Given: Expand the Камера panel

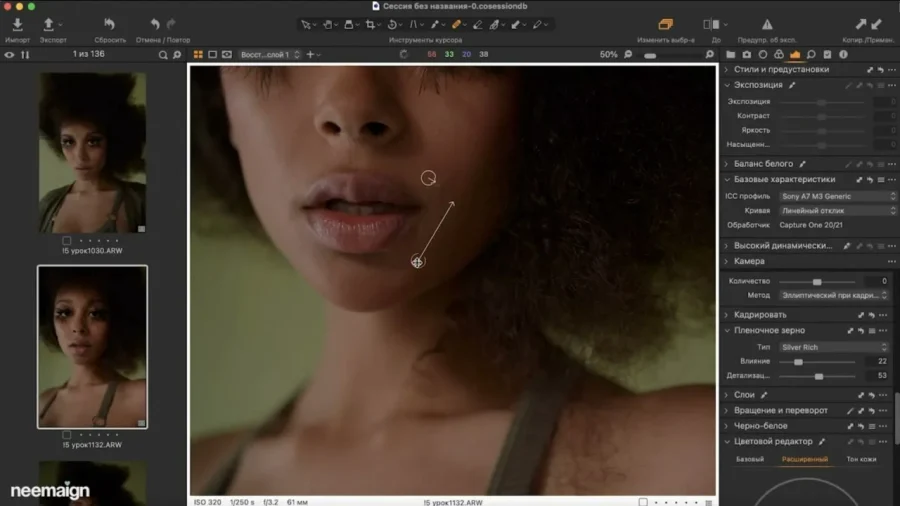Looking at the screenshot, I should tap(727, 261).
